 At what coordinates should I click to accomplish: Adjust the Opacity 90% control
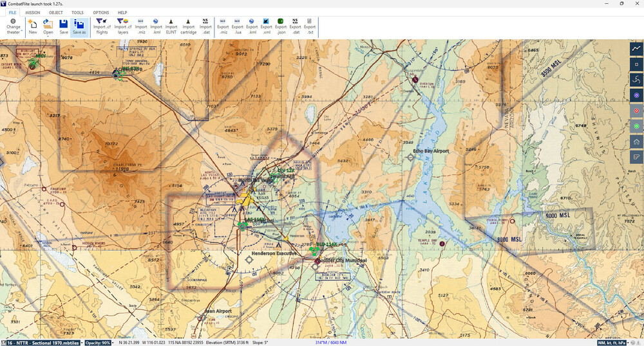[98, 342]
